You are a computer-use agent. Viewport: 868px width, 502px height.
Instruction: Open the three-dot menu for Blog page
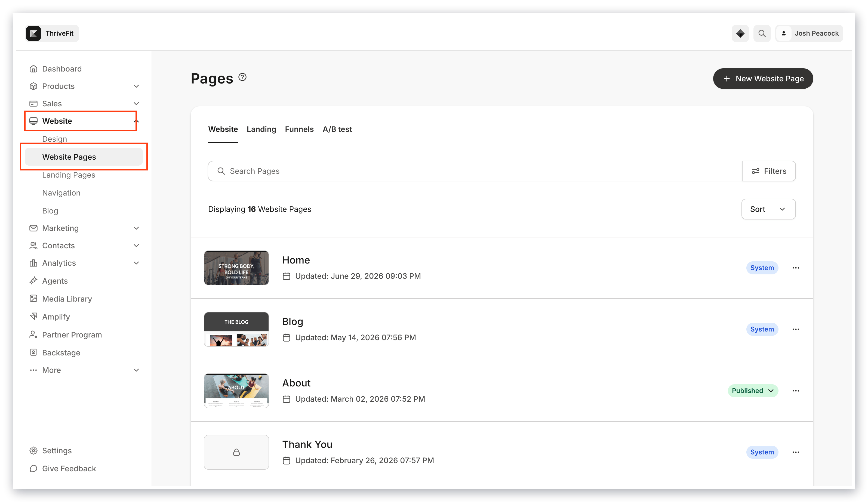tap(796, 329)
